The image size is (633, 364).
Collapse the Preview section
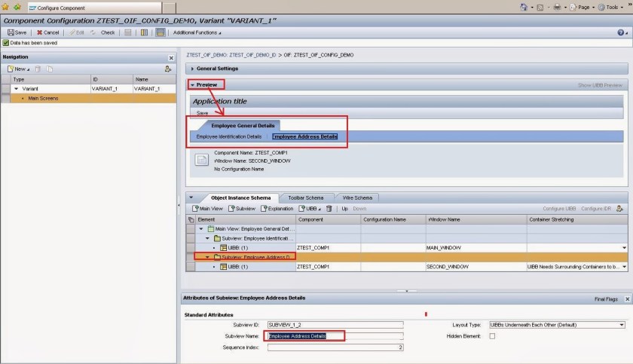[x=206, y=85]
